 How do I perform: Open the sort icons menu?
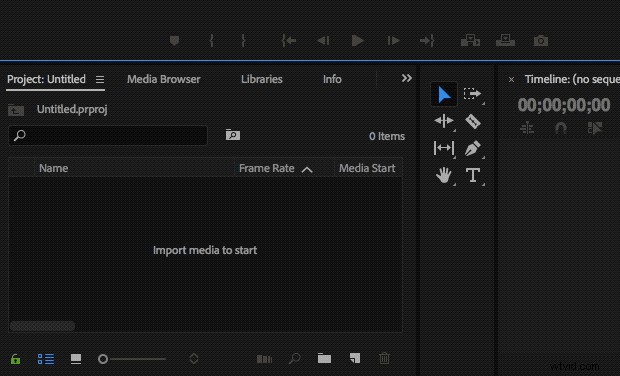[x=194, y=359]
